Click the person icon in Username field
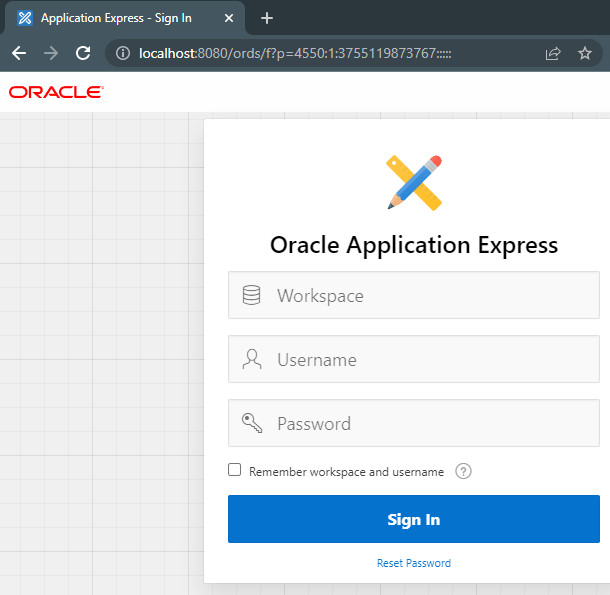 click(252, 359)
